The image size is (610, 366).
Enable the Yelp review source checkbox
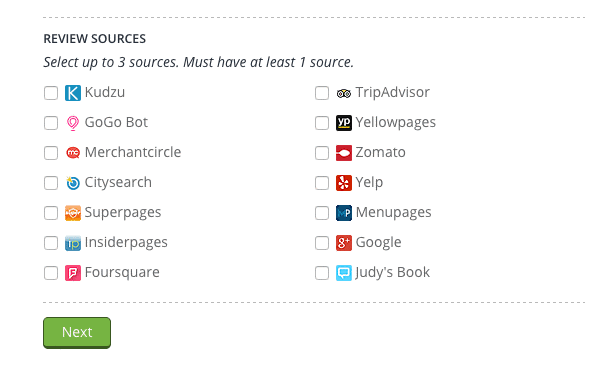(x=322, y=183)
